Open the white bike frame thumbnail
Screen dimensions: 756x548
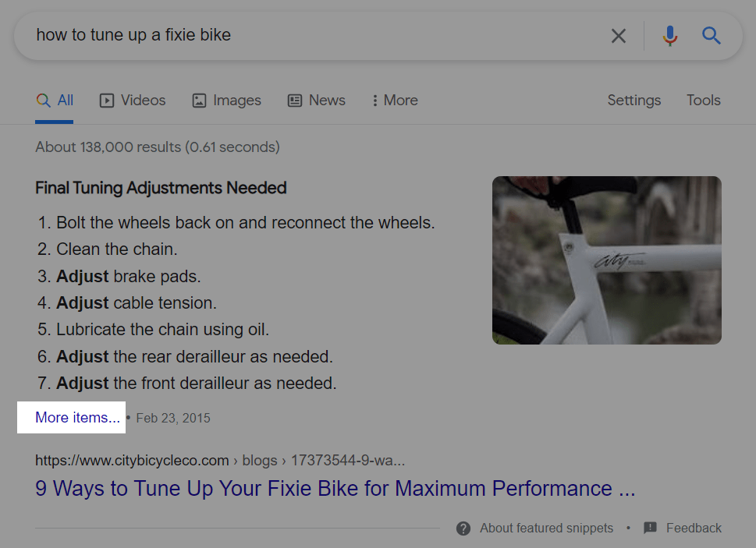coord(606,260)
